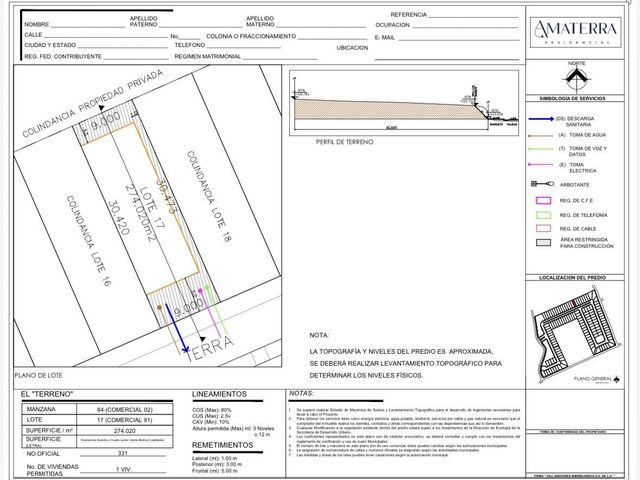The height and width of the screenshot is (480, 640).
Task: Select the blue Descarga Sanitaria legend arrow
Action: [541, 119]
